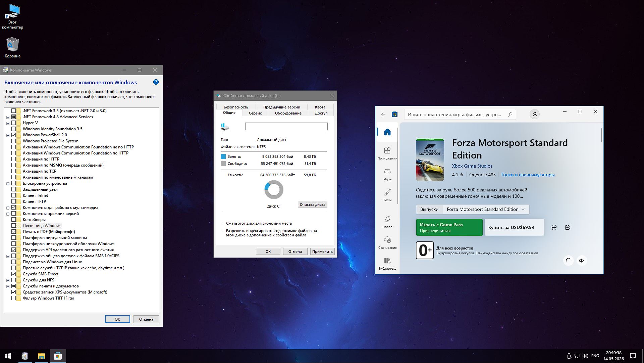Image resolution: width=644 pixels, height=363 pixels.
Task: Expand Компоненты для работы с мультимедиа
Action: tap(8, 208)
